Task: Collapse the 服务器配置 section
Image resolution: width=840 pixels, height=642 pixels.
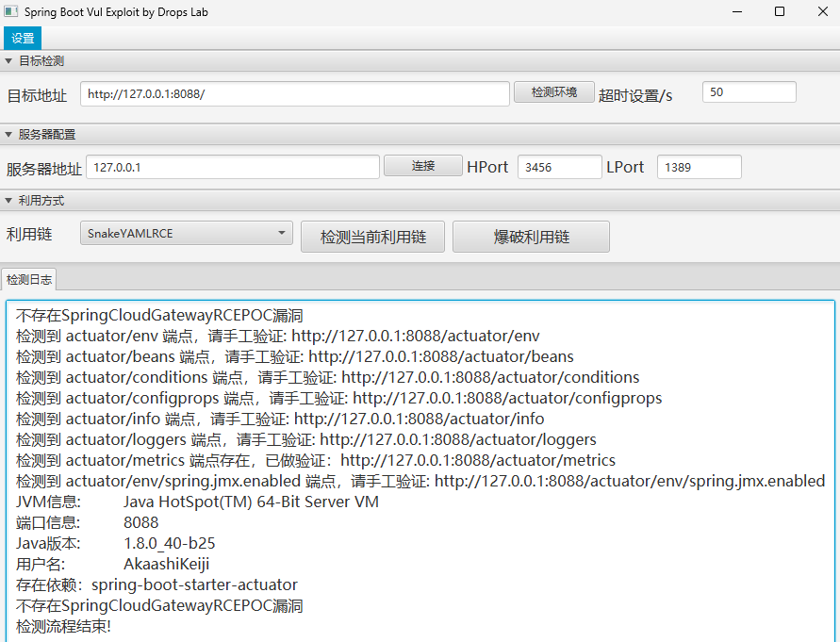Action: (8, 135)
